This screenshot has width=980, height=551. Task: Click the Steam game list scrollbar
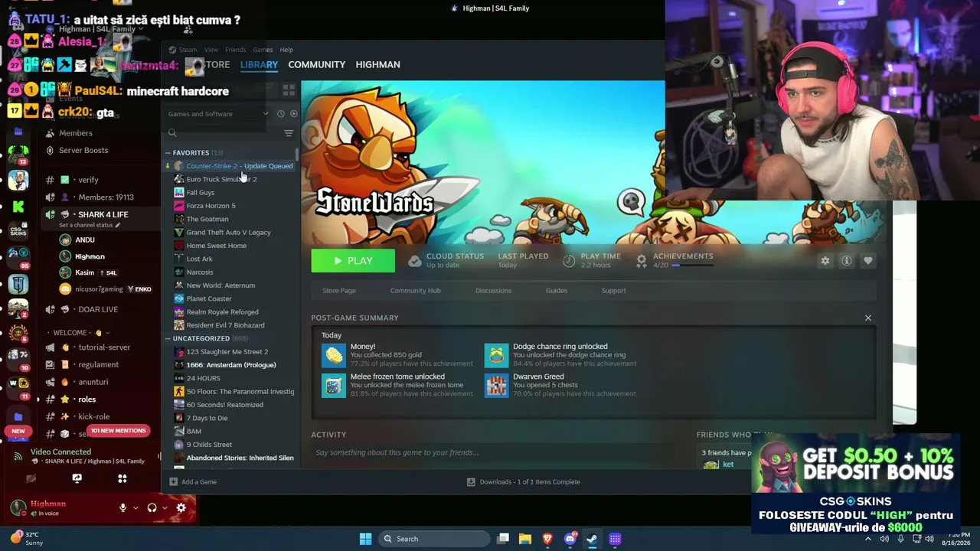click(x=297, y=155)
